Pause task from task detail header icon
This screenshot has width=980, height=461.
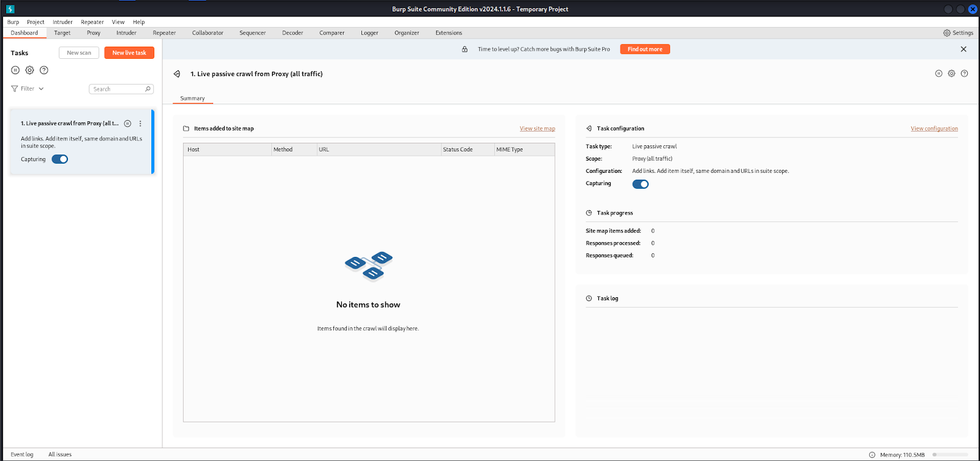click(938, 74)
